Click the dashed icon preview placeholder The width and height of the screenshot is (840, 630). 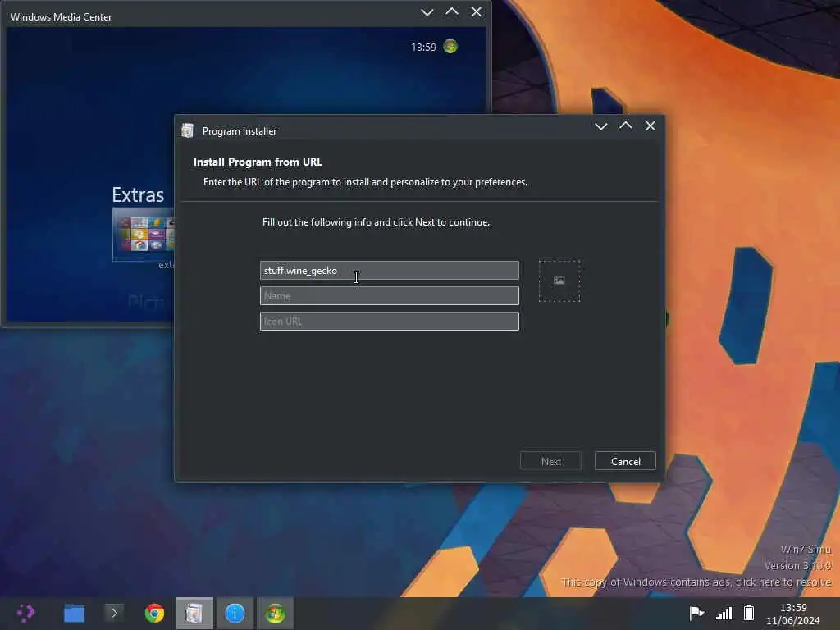[x=559, y=281]
